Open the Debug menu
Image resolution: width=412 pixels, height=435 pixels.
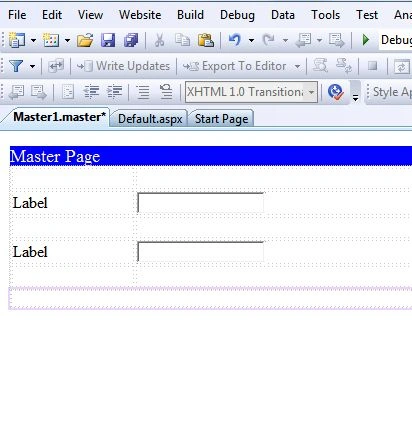(x=237, y=15)
